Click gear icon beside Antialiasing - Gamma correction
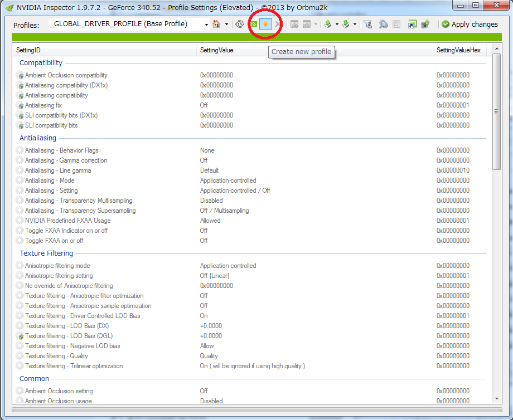This screenshot has height=420, width=513. click(20, 160)
